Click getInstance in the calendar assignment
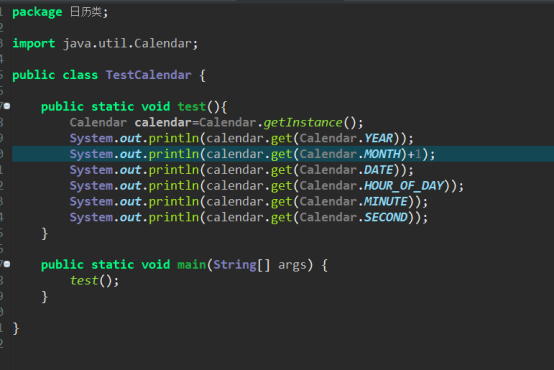 point(303,123)
